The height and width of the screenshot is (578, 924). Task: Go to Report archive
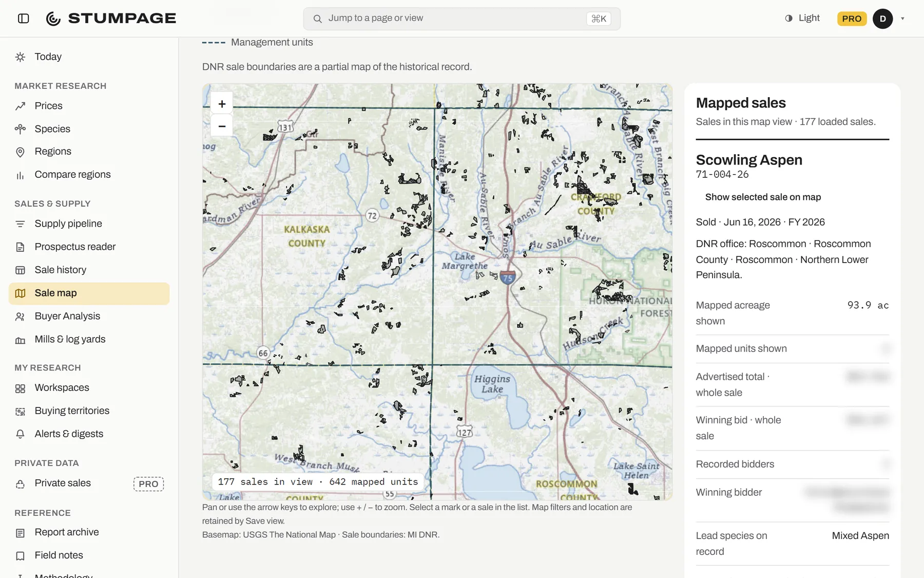click(x=89, y=532)
